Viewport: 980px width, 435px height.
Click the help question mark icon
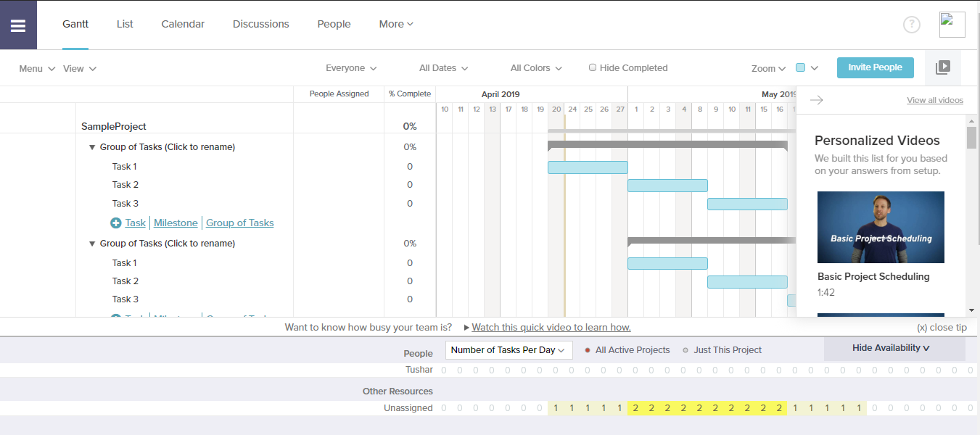912,24
